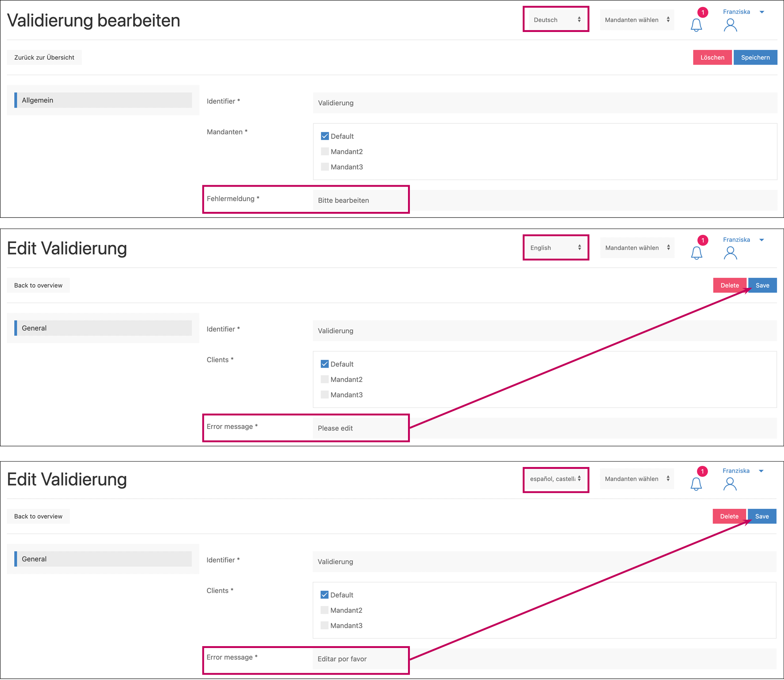Image resolution: width=784 pixels, height=680 pixels.
Task: Uncheck Default under Mandanten
Action: point(325,136)
